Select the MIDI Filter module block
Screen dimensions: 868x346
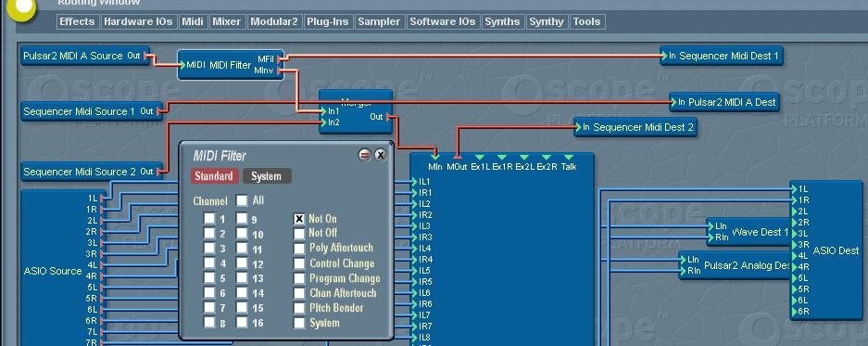tap(231, 65)
